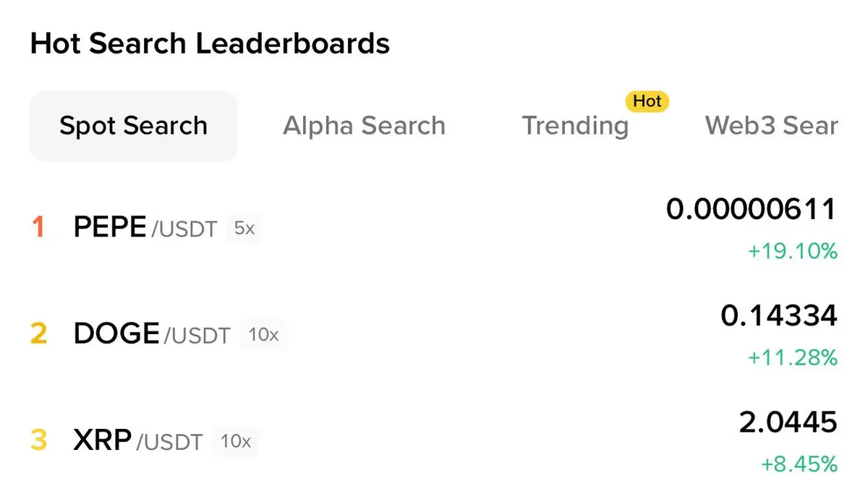The width and height of the screenshot is (868, 494).
Task: Click the 10x leverage tag on XRP
Action: point(236,440)
